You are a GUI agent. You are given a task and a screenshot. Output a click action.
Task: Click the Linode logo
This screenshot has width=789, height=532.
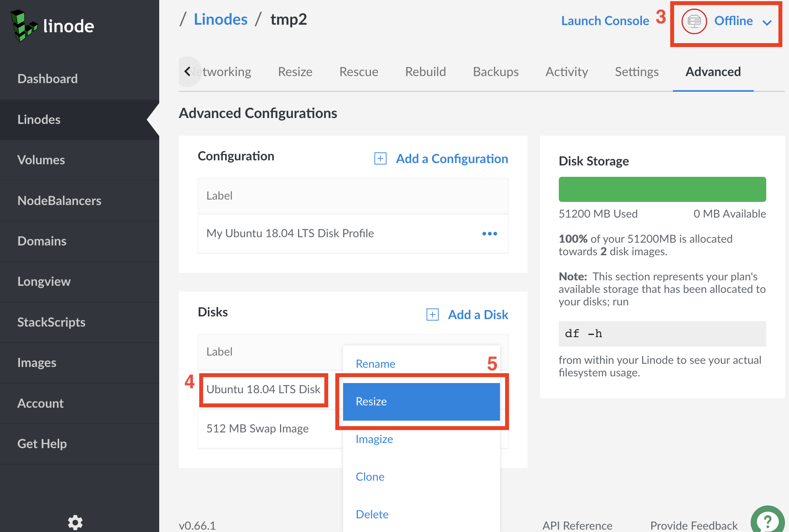pos(52,26)
